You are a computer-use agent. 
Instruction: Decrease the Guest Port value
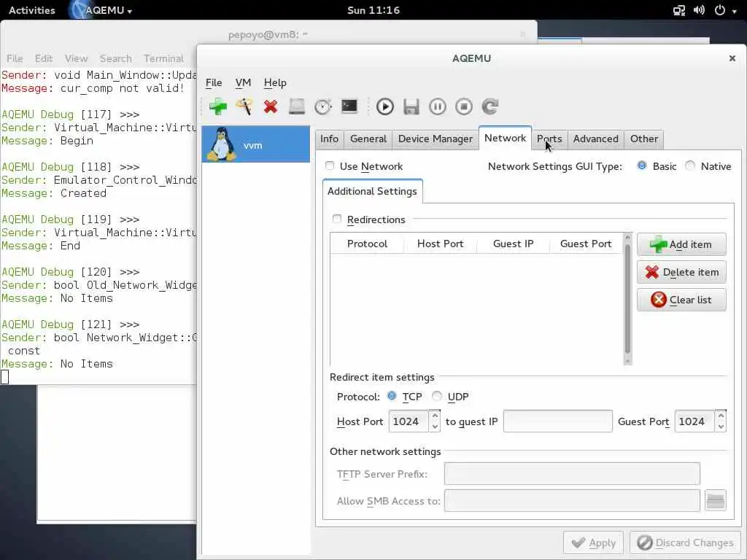click(x=721, y=427)
